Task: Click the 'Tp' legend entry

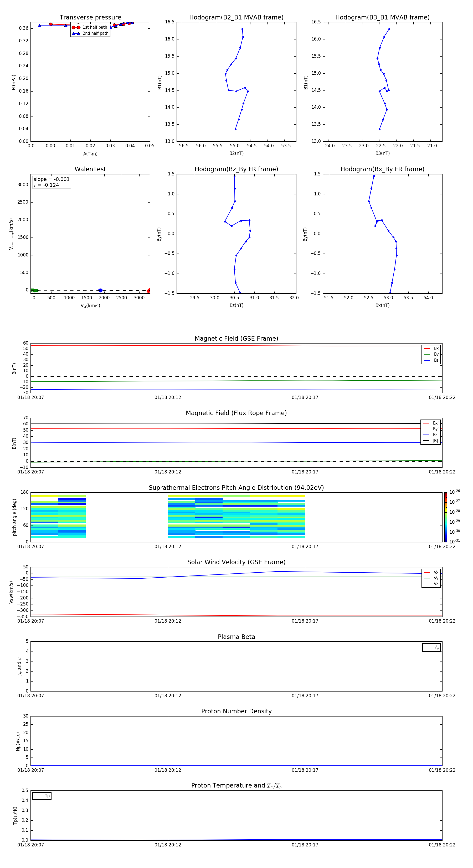Action: (42, 796)
